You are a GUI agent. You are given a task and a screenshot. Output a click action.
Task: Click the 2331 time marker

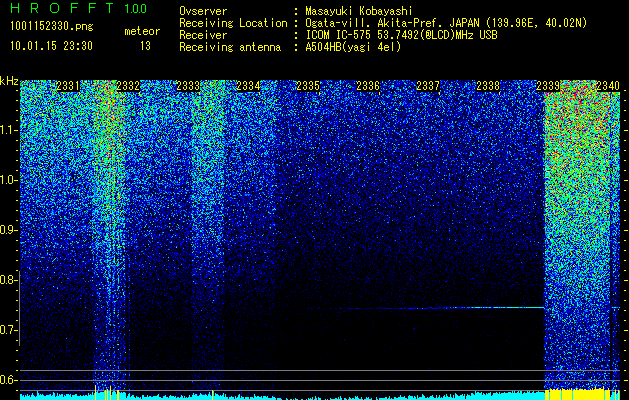pyautogui.click(x=68, y=86)
